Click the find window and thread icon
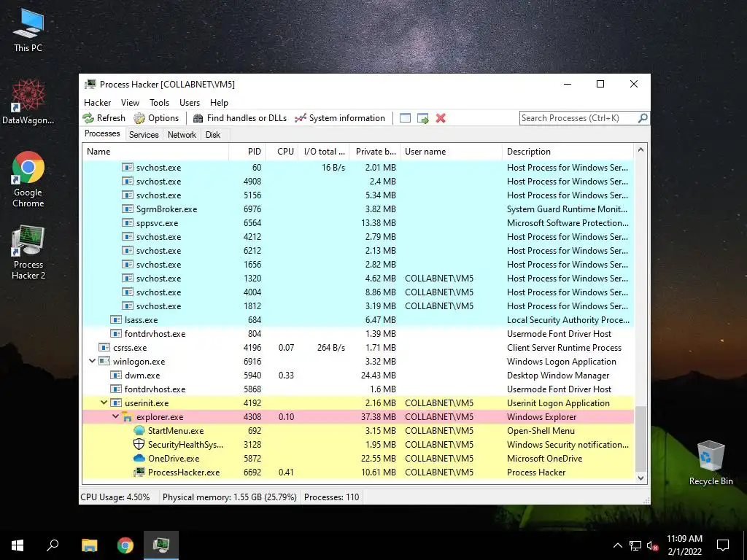747x560 pixels. pyautogui.click(x=422, y=118)
